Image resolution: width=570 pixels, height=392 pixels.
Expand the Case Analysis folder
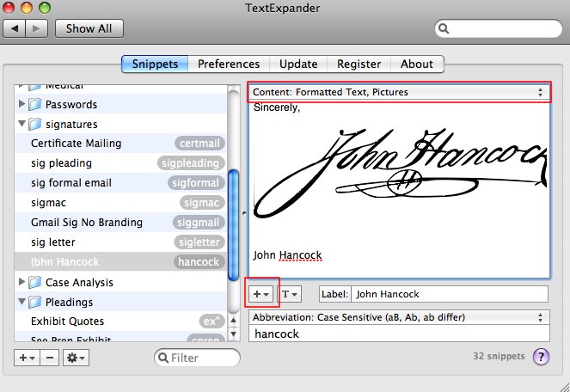click(x=22, y=282)
